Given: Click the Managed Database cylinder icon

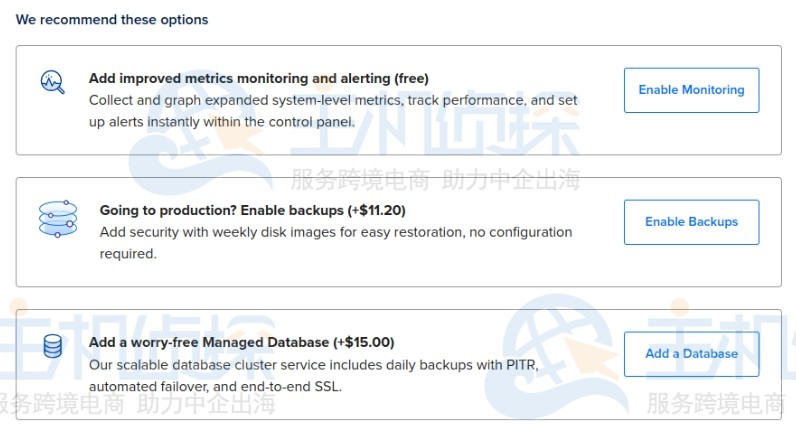Looking at the screenshot, I should 52,347.
